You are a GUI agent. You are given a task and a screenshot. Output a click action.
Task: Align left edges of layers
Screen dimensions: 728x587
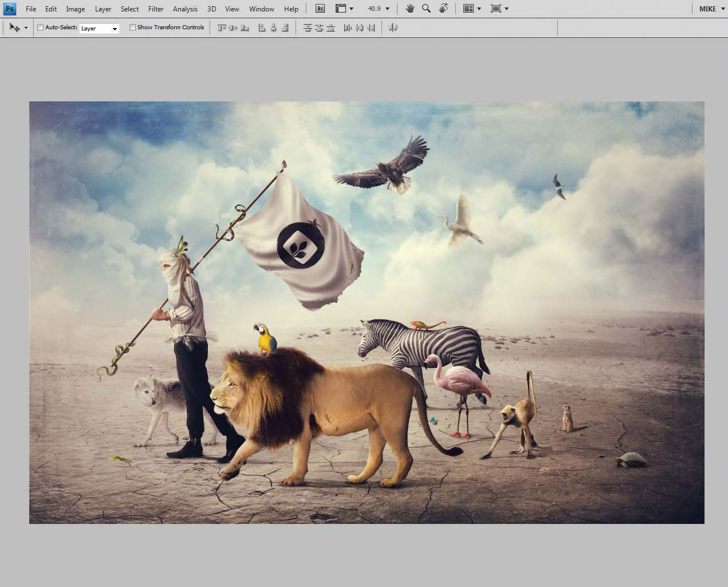pos(262,28)
